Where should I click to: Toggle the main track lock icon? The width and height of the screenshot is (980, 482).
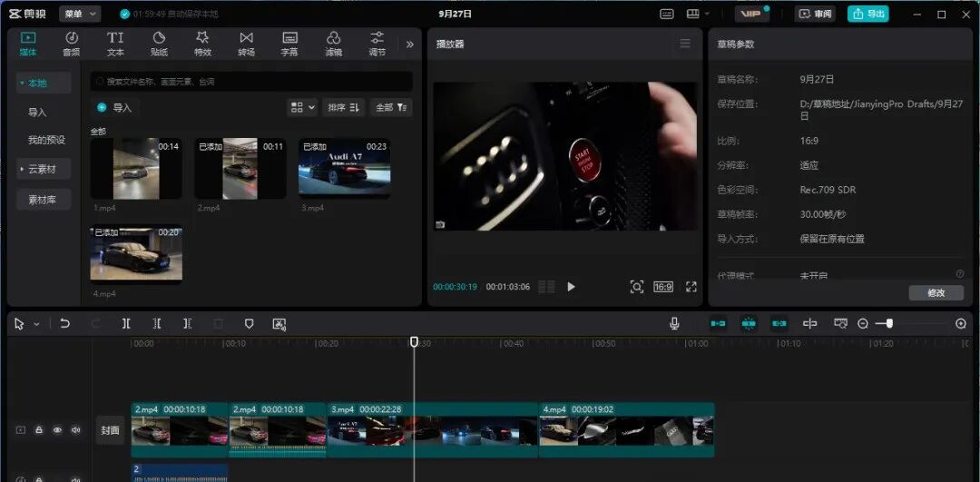[39, 430]
